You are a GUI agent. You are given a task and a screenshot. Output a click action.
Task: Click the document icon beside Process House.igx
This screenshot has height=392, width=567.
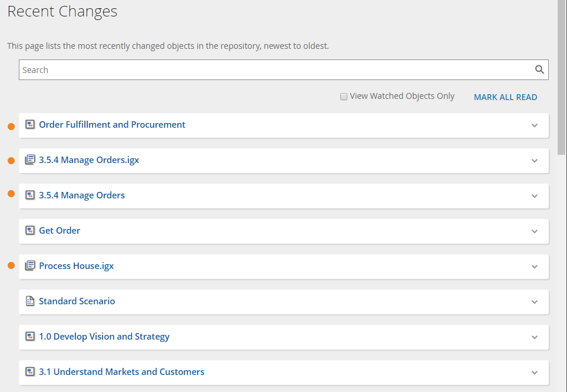(x=30, y=266)
